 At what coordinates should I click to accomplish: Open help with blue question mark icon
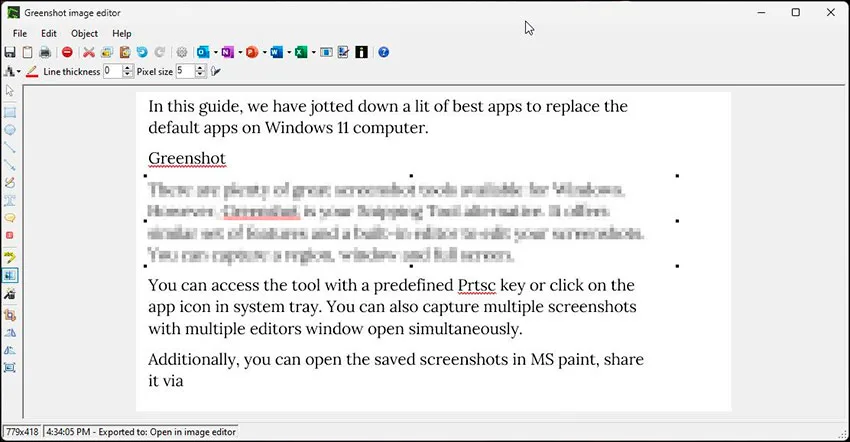(x=384, y=52)
